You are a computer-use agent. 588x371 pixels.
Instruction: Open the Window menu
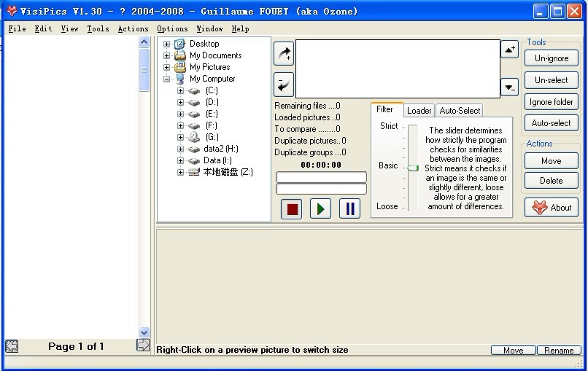pyautogui.click(x=209, y=29)
